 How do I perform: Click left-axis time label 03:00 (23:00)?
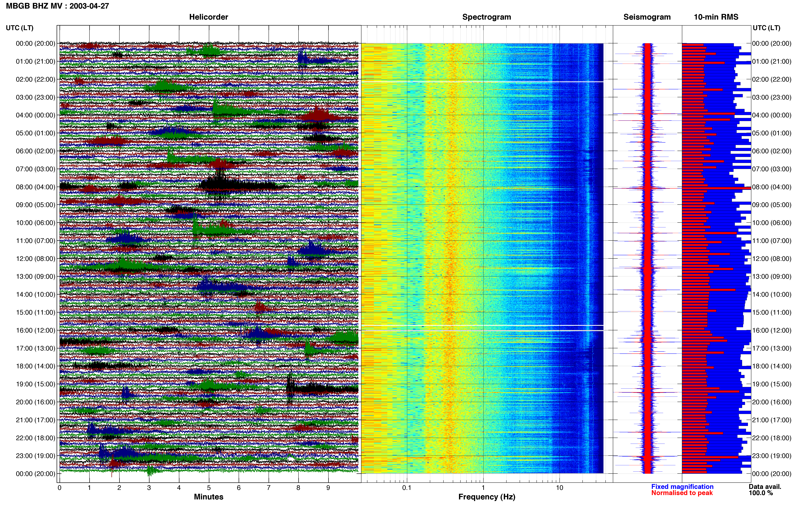click(36, 97)
